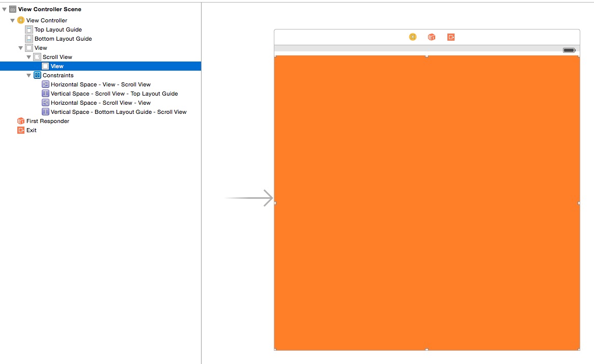Collapse the View Controller disclosure triangle

pyautogui.click(x=13, y=20)
